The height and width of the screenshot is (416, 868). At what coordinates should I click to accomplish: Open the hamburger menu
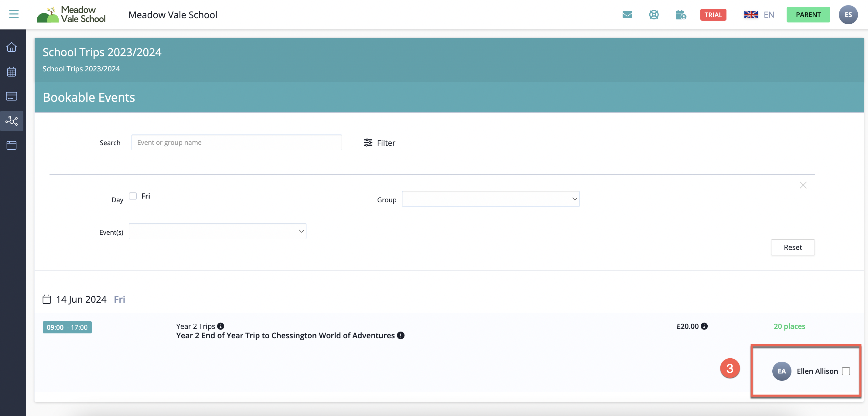14,14
